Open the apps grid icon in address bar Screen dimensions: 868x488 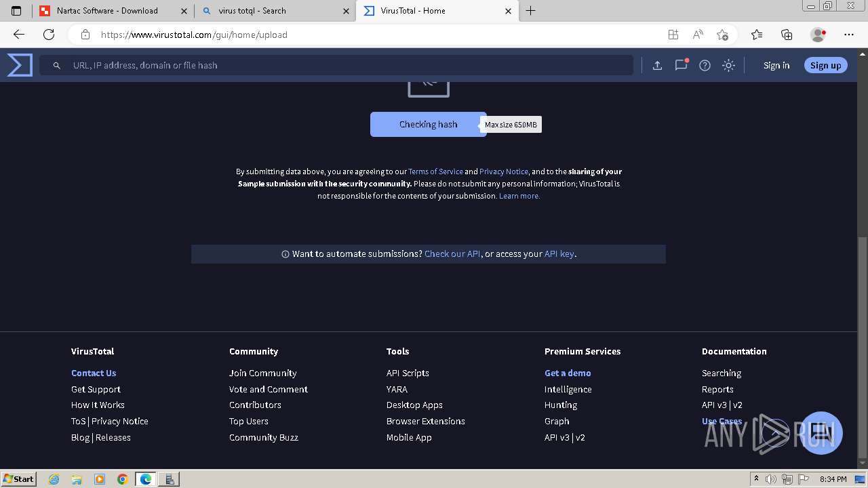673,35
